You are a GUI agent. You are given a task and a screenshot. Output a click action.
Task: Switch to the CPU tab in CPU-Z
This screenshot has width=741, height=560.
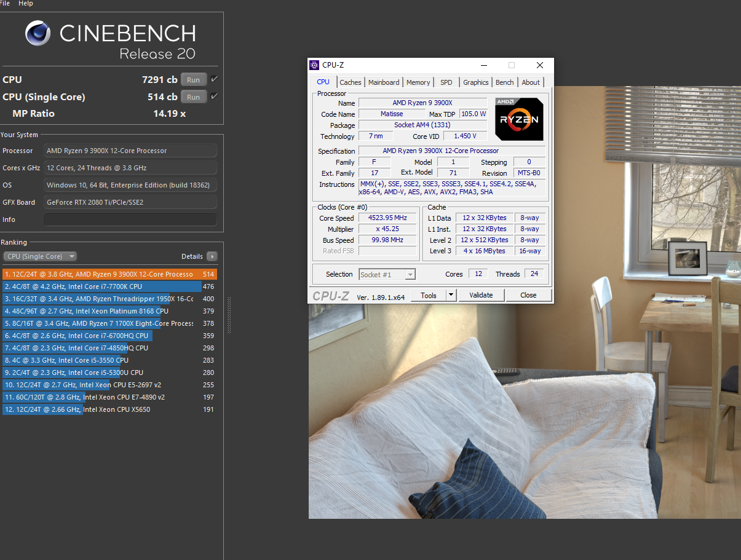tap(323, 82)
